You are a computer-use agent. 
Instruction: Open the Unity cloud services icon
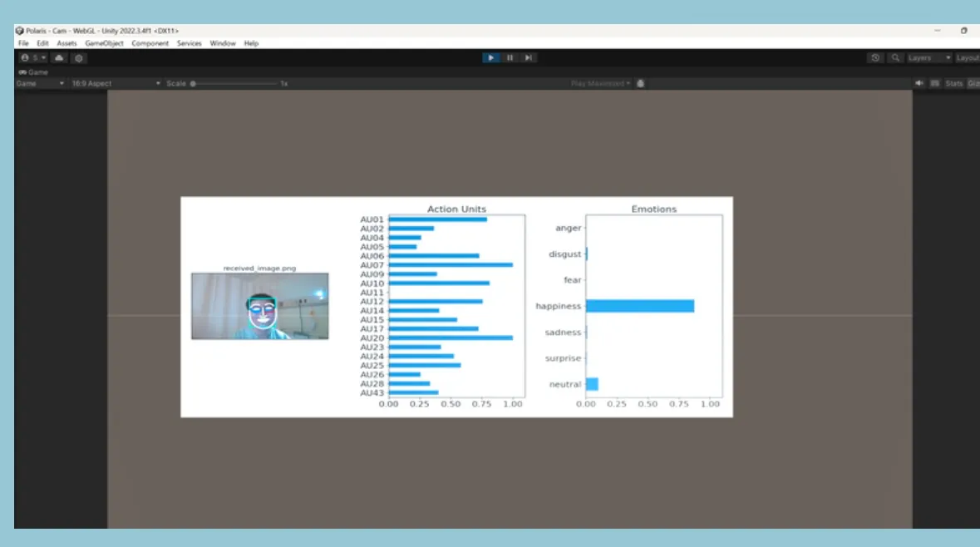(x=59, y=58)
